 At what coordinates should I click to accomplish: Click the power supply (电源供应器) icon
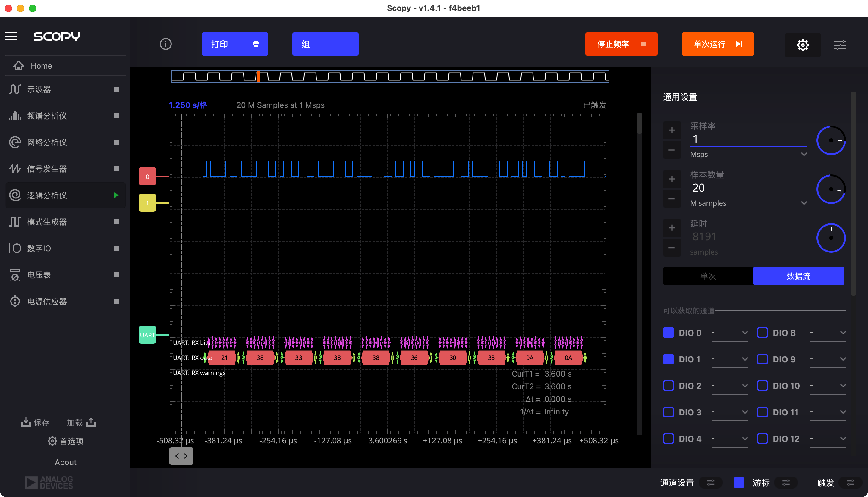click(15, 301)
